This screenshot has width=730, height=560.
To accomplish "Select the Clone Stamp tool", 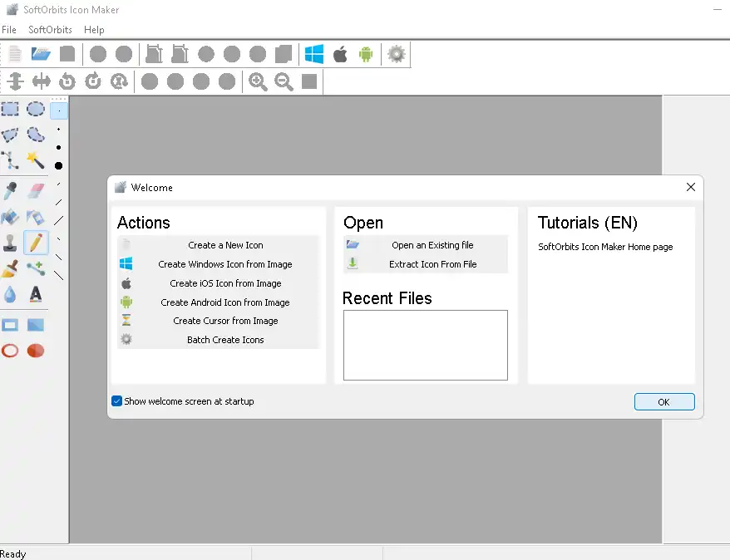I will pos(11,242).
